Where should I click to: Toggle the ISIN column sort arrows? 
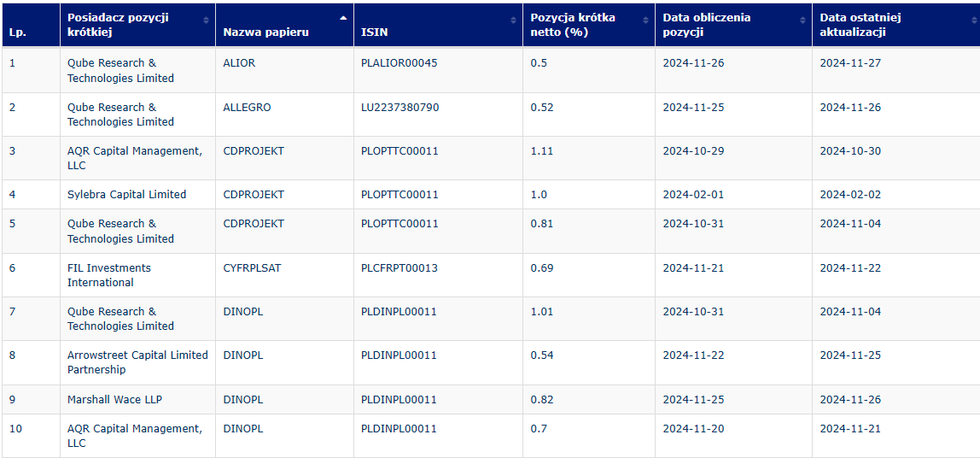512,20
